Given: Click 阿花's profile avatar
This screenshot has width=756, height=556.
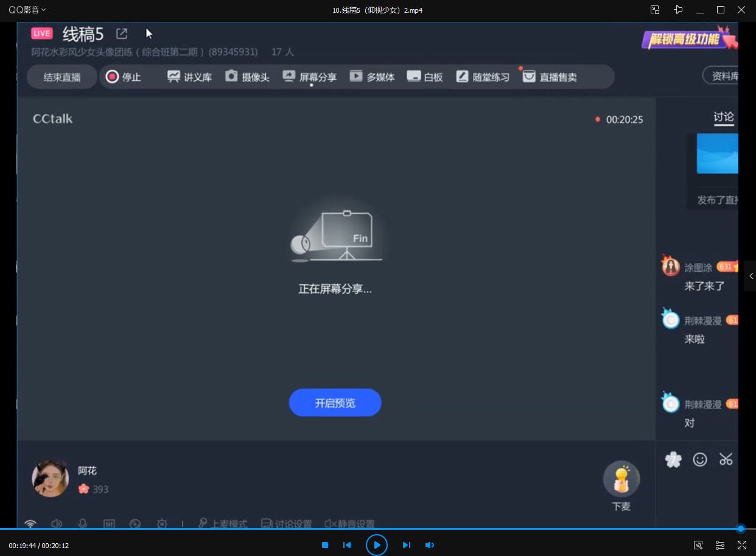Looking at the screenshot, I should click(x=50, y=477).
